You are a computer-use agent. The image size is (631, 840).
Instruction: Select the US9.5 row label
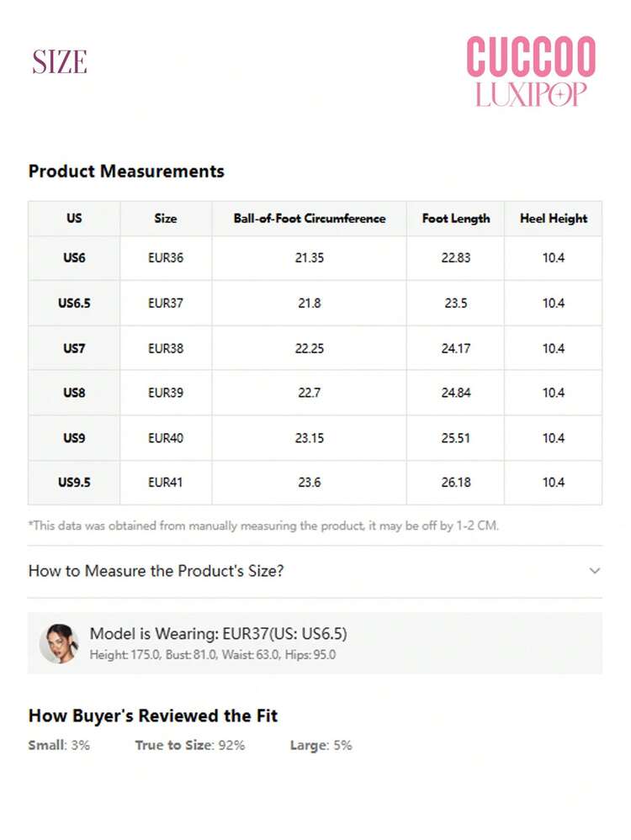[x=74, y=482]
